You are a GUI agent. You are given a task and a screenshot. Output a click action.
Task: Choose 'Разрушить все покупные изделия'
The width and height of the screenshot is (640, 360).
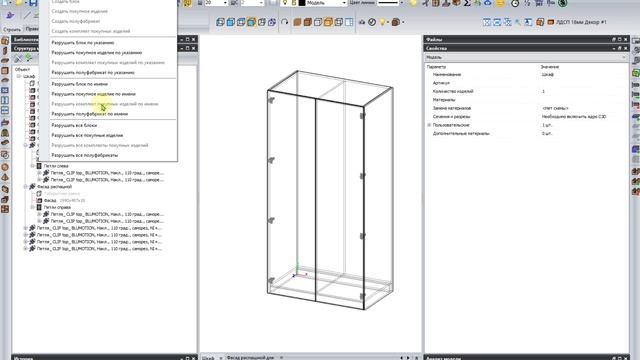tap(87, 135)
